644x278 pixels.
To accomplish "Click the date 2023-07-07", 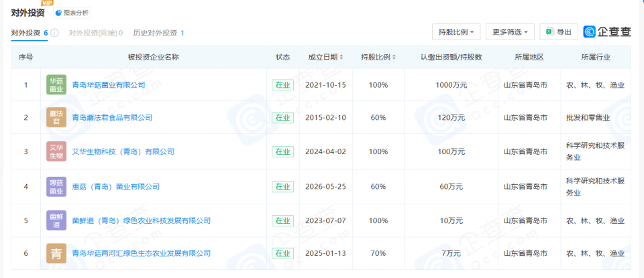I will click(x=326, y=220).
